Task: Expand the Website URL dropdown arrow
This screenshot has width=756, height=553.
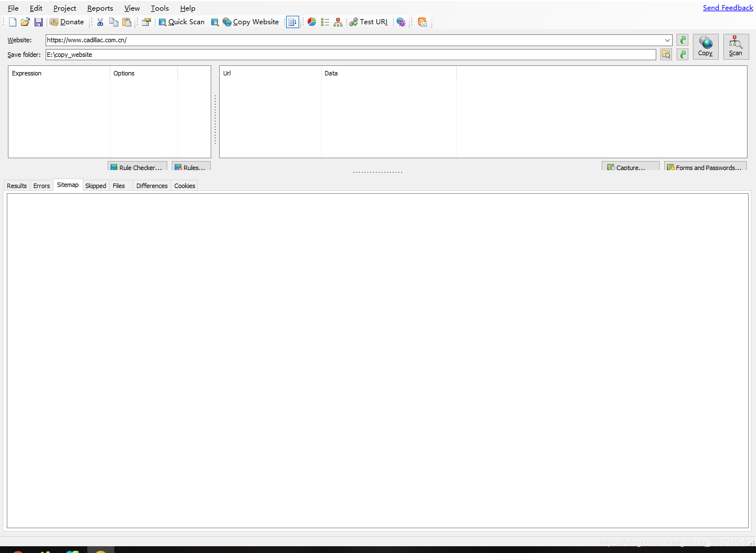Action: (x=668, y=40)
